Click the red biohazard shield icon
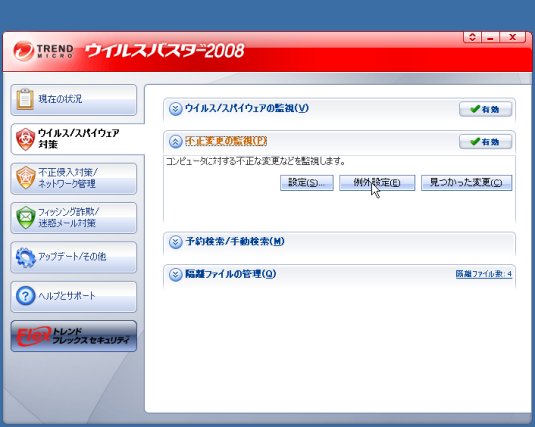The height and width of the screenshot is (427, 535). (x=26, y=139)
